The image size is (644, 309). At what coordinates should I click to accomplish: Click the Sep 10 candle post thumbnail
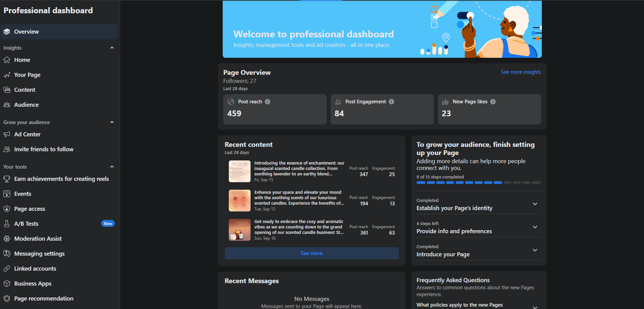click(x=240, y=230)
